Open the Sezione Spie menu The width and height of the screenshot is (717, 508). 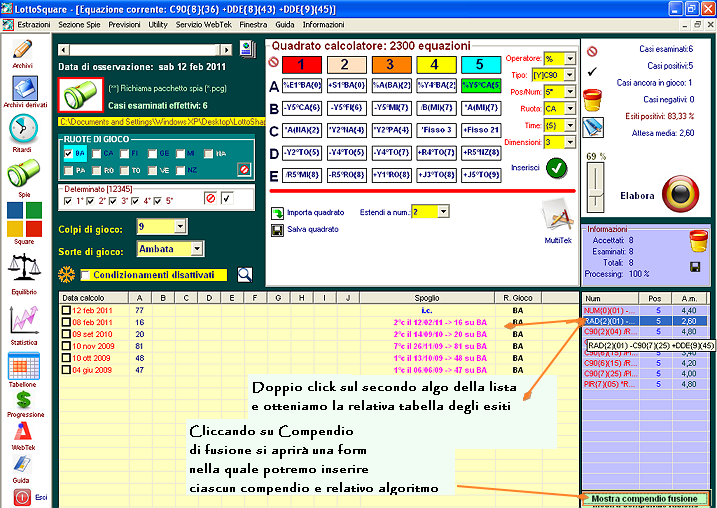(79, 25)
